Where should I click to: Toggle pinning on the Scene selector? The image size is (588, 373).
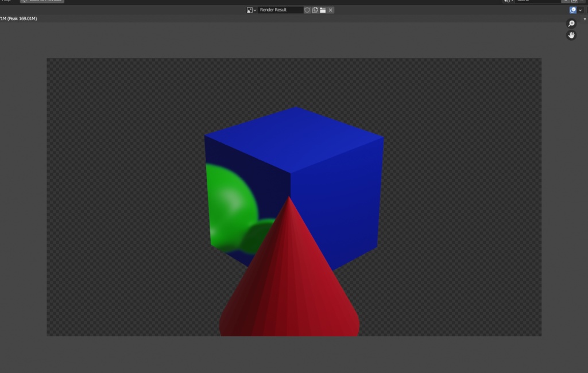coord(565,1)
